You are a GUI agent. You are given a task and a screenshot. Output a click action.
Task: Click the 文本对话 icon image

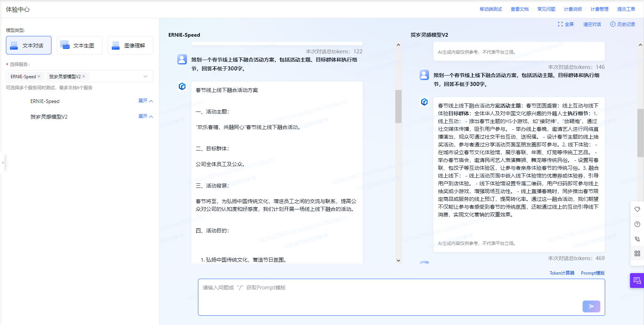coord(14,45)
